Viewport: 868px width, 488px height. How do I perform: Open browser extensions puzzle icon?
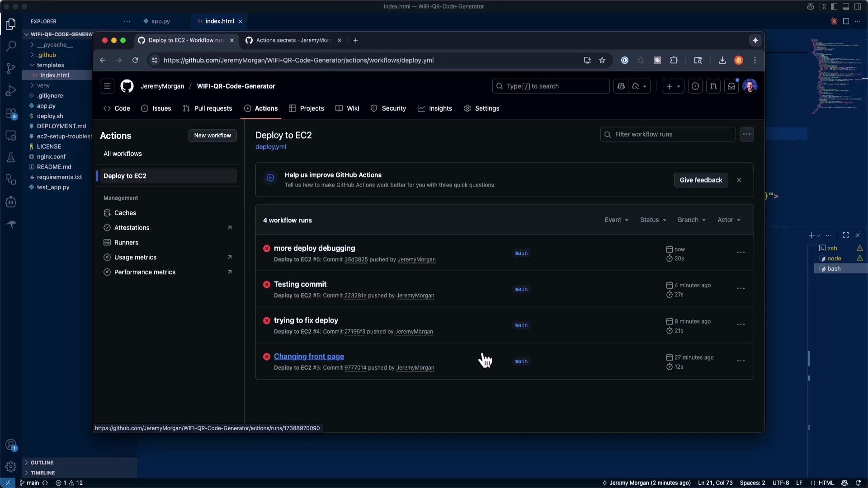click(674, 60)
